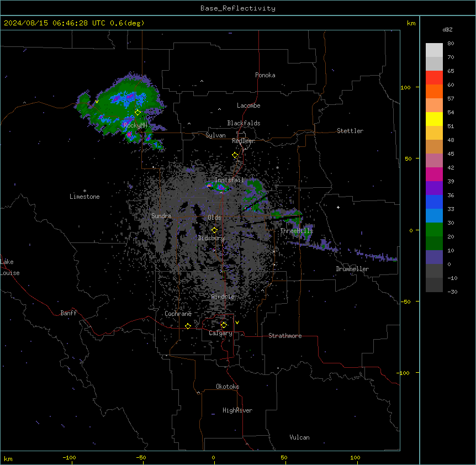Click the Lacombe label
Image resolution: width=476 pixels, height=465 pixels.
point(248,105)
